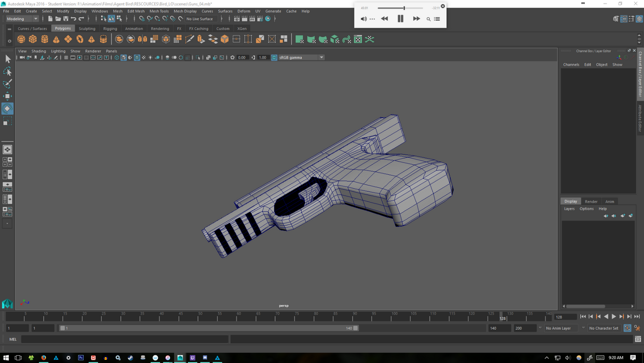The image size is (644, 363).
Task: Open the Mesh Tools menu
Action: pos(159,11)
